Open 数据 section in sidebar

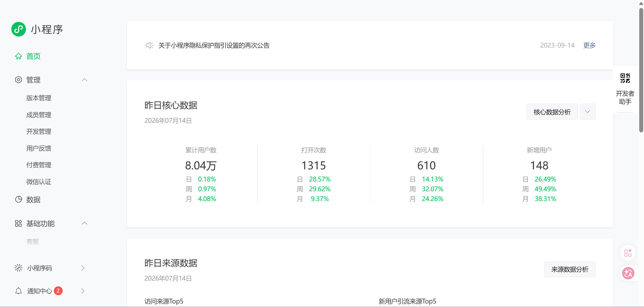point(33,200)
